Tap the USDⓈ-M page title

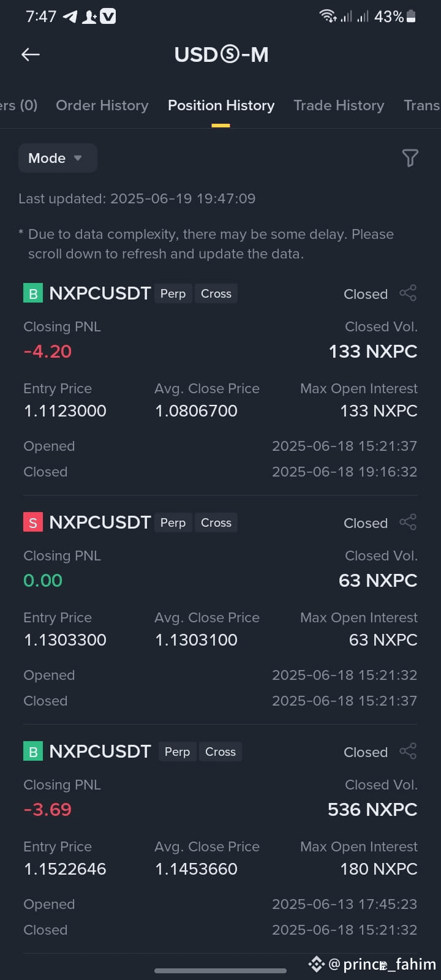[221, 55]
